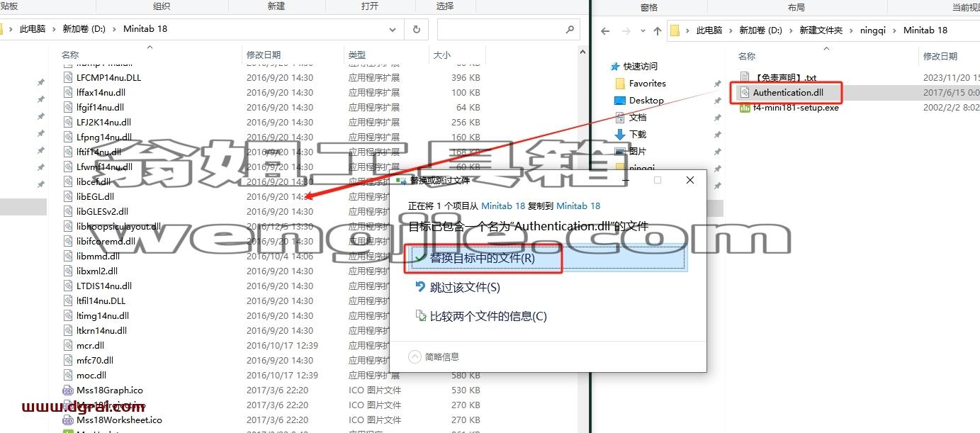Select 此电脑 breadcrumb in left window
This screenshot has height=433, width=980.
tap(32, 29)
